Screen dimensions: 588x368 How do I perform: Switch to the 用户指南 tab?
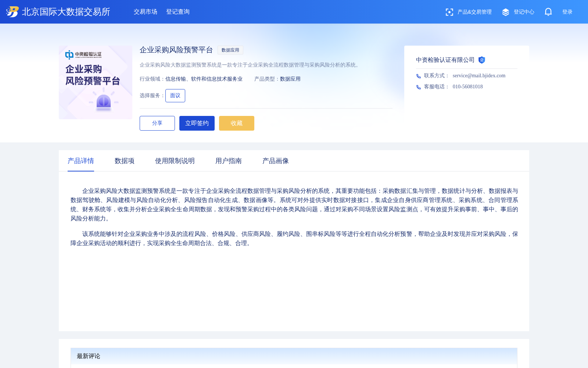[229, 161]
